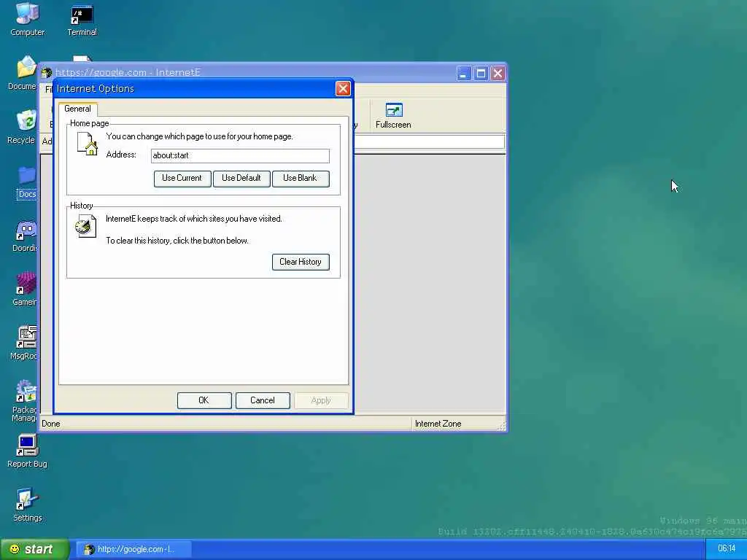Minimize the InternetE browser window
This screenshot has width=747, height=560.
tap(463, 74)
